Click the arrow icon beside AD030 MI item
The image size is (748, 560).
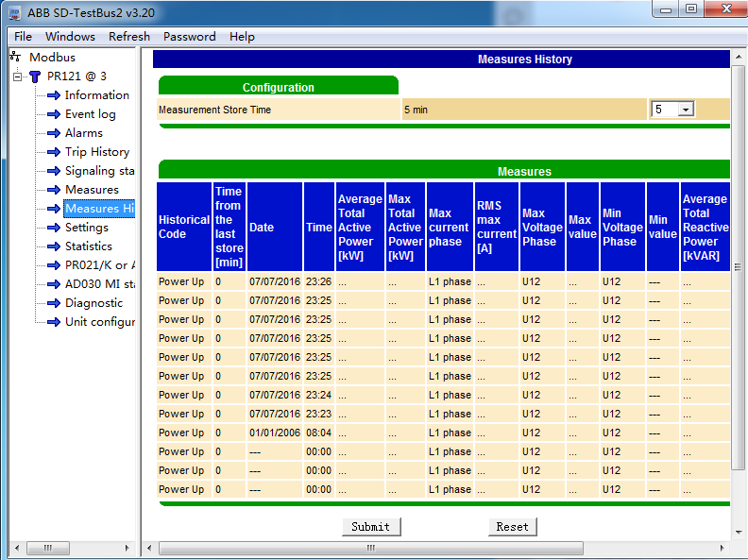click(x=54, y=284)
